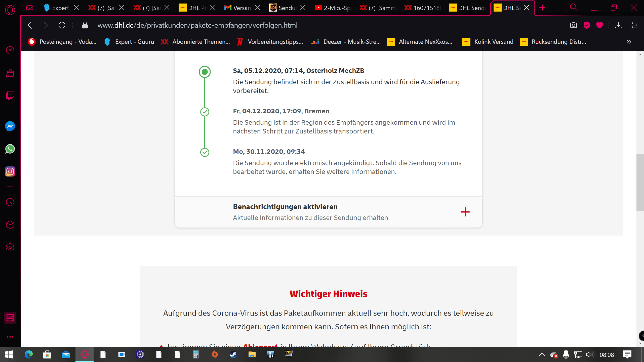Expand Benachrichtigungen aktivieren with plus
The image size is (644, 362).
465,212
